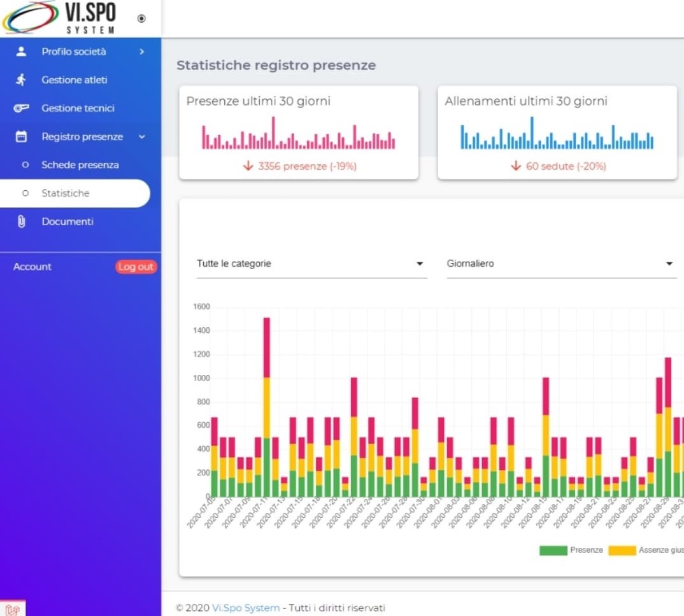Screen dimensions: 684x616
Task: Click the circle bullet beside Schede presenza
Action: pos(25,165)
